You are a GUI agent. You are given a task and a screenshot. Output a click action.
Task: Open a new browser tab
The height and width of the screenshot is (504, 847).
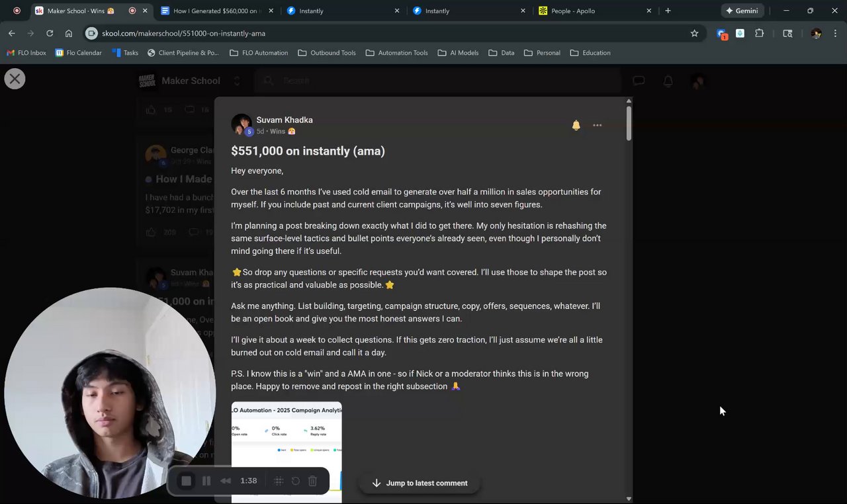tap(668, 11)
